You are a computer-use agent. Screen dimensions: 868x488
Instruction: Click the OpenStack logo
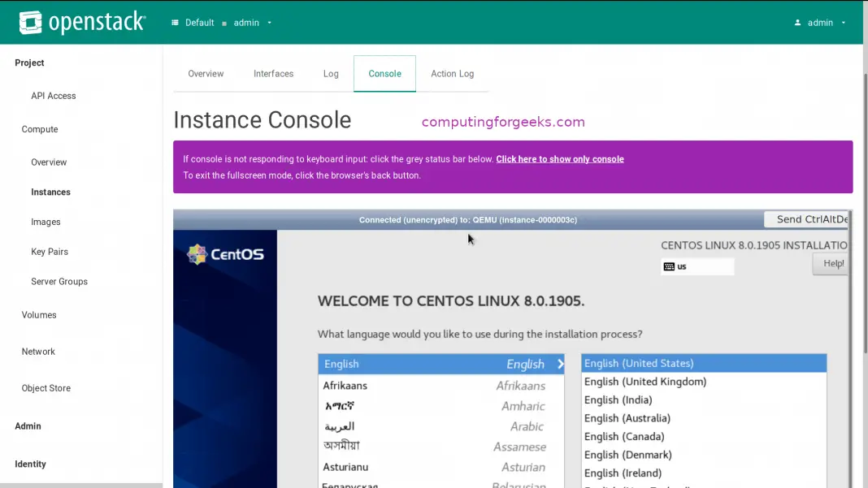[x=82, y=23]
